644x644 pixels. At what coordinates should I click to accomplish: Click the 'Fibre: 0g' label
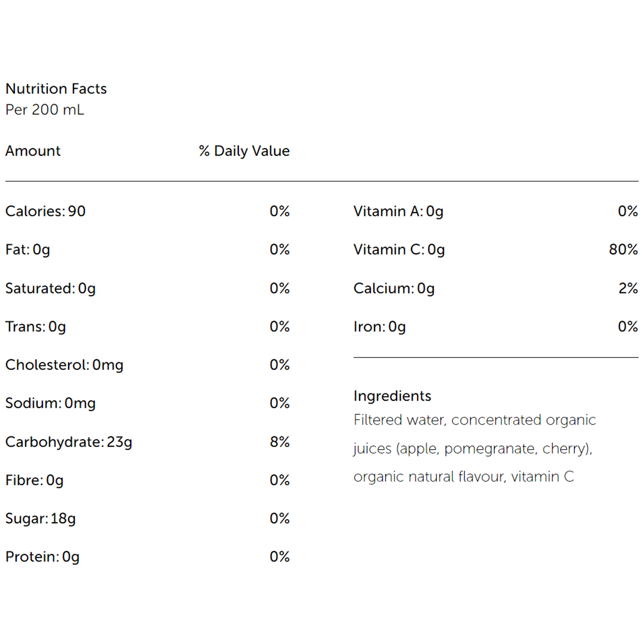[x=34, y=480]
